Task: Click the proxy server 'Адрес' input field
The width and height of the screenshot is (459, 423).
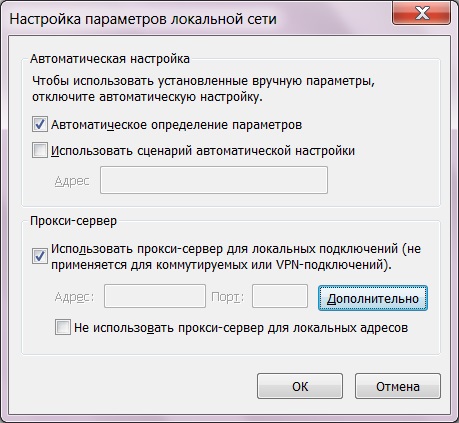Action: [x=155, y=296]
